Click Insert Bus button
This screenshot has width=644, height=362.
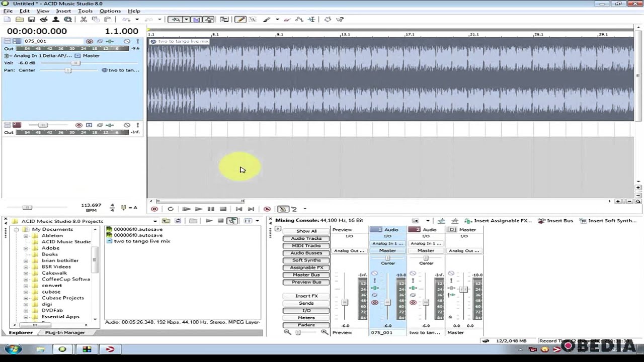tap(555, 221)
